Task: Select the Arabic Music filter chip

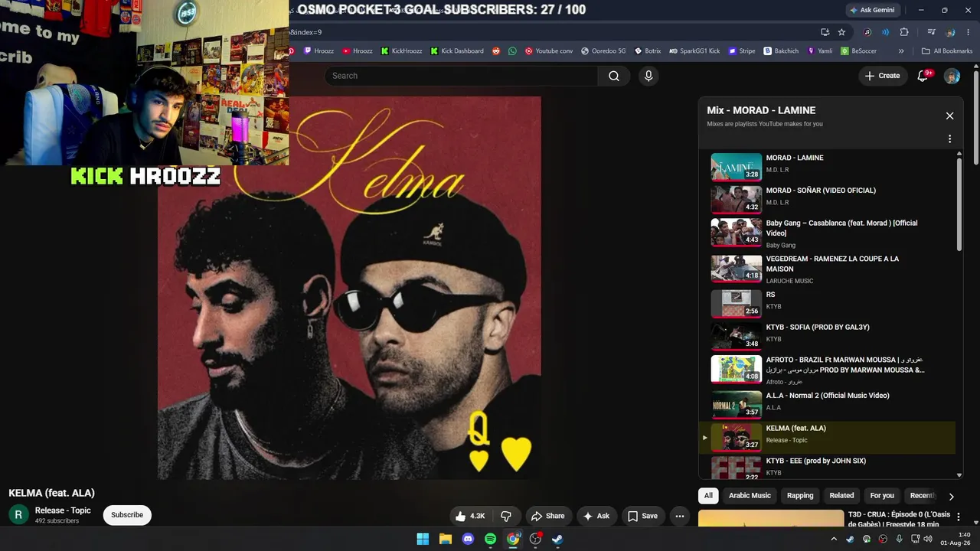Action: click(x=750, y=496)
